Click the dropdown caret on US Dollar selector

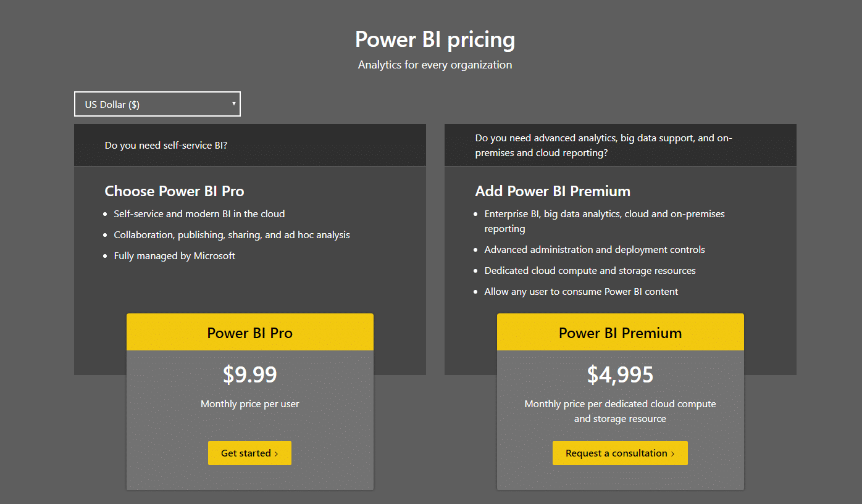(x=233, y=104)
